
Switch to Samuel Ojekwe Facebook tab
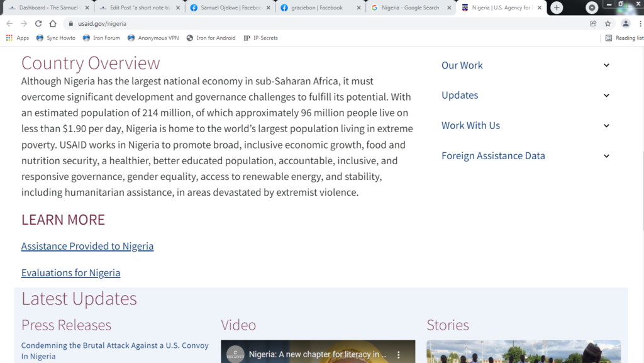pos(230,8)
